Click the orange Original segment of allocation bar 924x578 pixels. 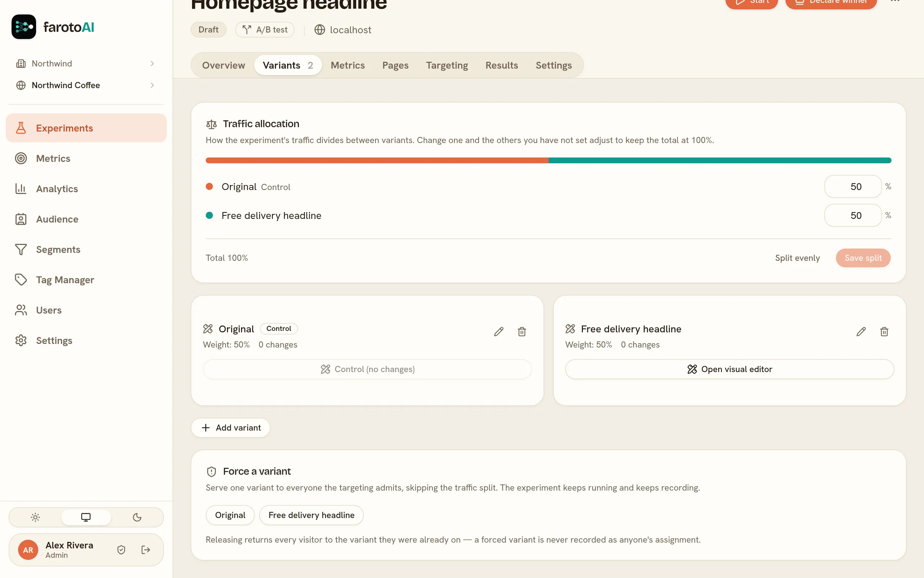point(377,160)
